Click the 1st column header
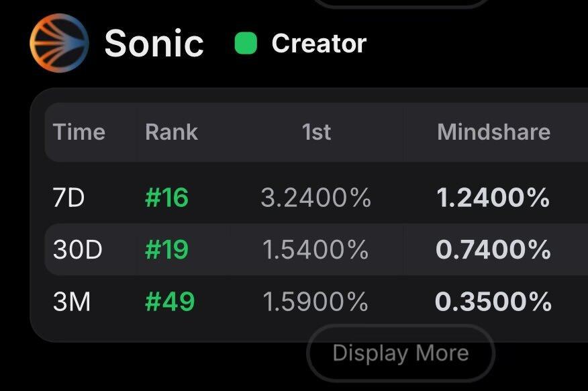Screen dimensions: 588x391 [316, 132]
